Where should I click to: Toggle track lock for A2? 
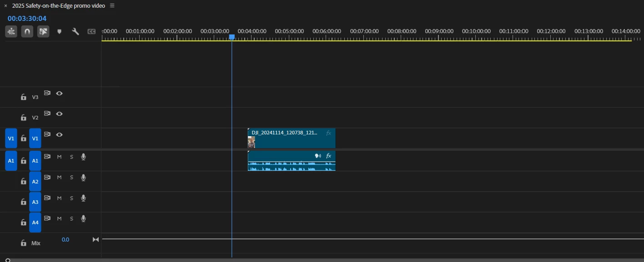(x=23, y=182)
